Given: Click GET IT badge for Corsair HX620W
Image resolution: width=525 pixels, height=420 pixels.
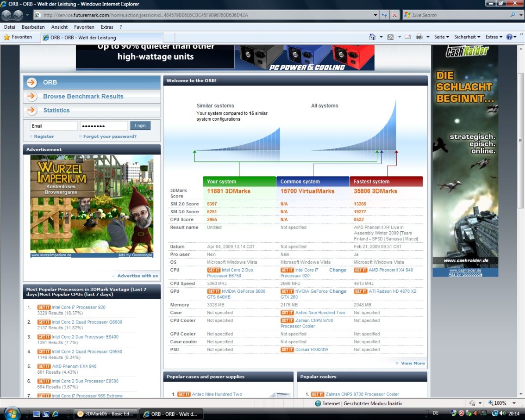Looking at the screenshot, I should tap(287, 350).
